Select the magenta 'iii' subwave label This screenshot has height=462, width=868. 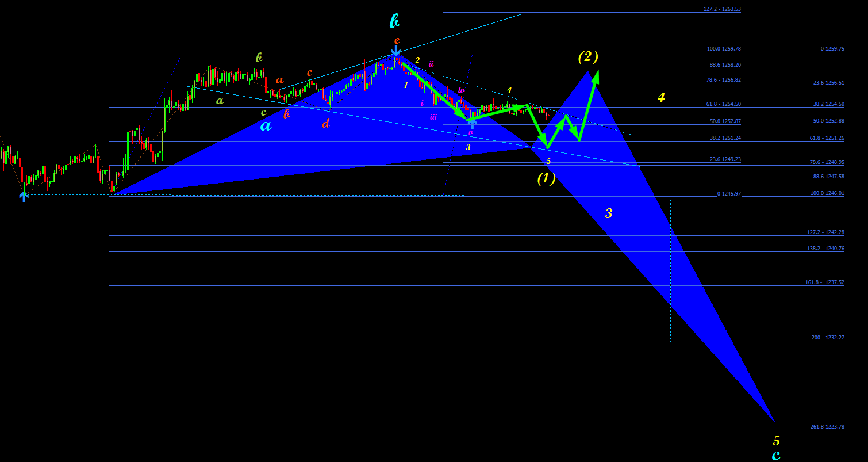pos(433,117)
